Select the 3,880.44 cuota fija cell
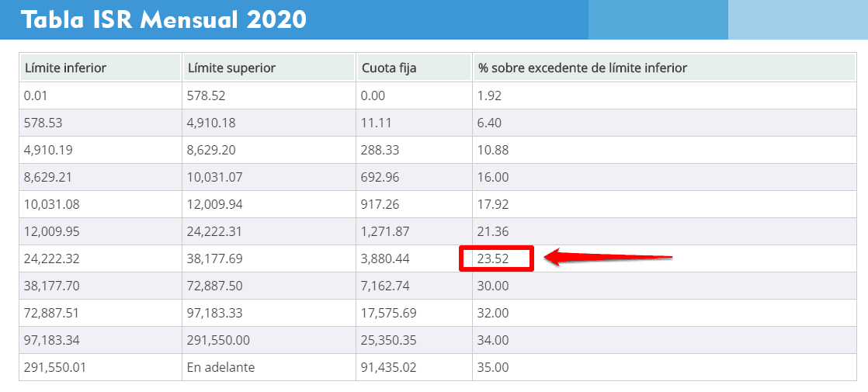This screenshot has height=392, width=868. pyautogui.click(x=414, y=258)
